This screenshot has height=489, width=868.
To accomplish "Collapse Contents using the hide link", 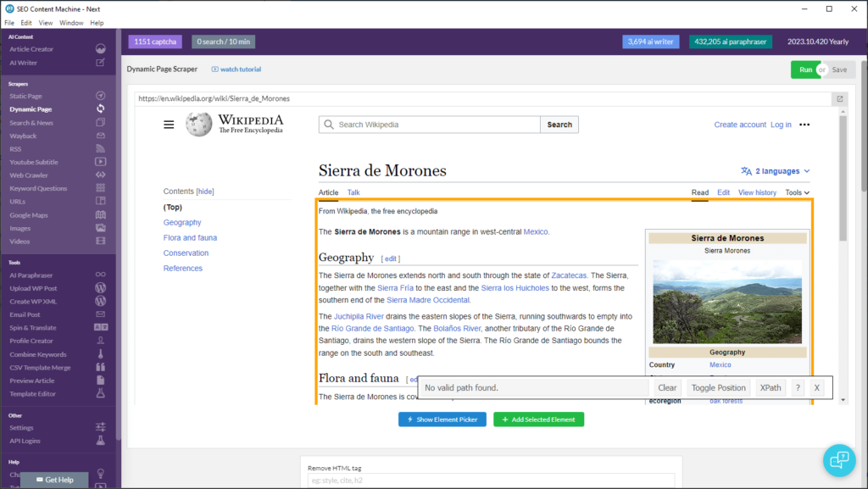I will (203, 191).
